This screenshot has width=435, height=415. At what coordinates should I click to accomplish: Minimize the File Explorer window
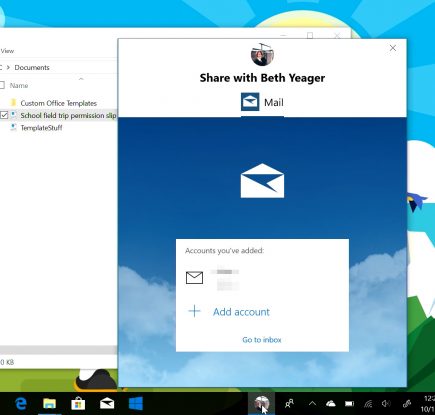pos(283,35)
